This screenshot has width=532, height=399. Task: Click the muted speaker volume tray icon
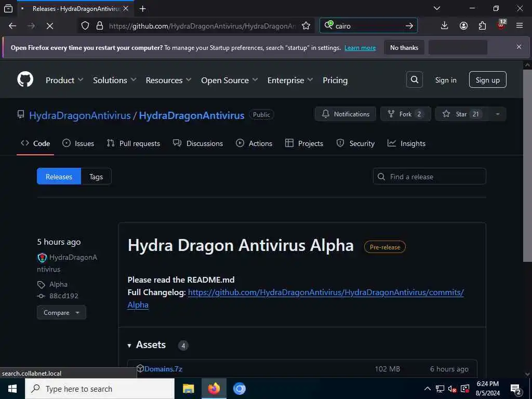pyautogui.click(x=452, y=389)
